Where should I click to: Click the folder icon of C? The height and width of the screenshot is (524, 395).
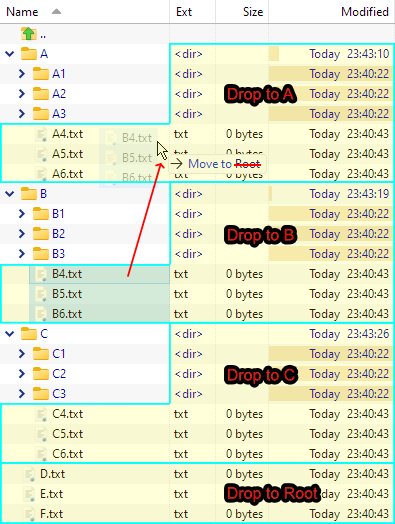[x=29, y=334]
